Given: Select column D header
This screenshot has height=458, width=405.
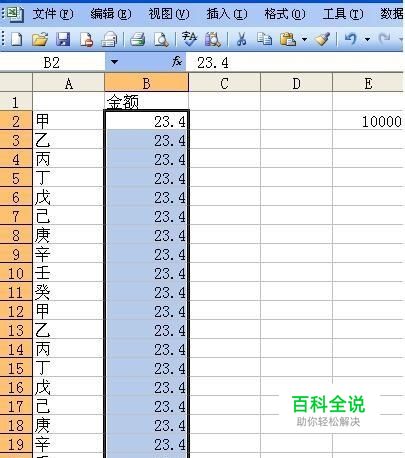Looking at the screenshot, I should [x=296, y=83].
